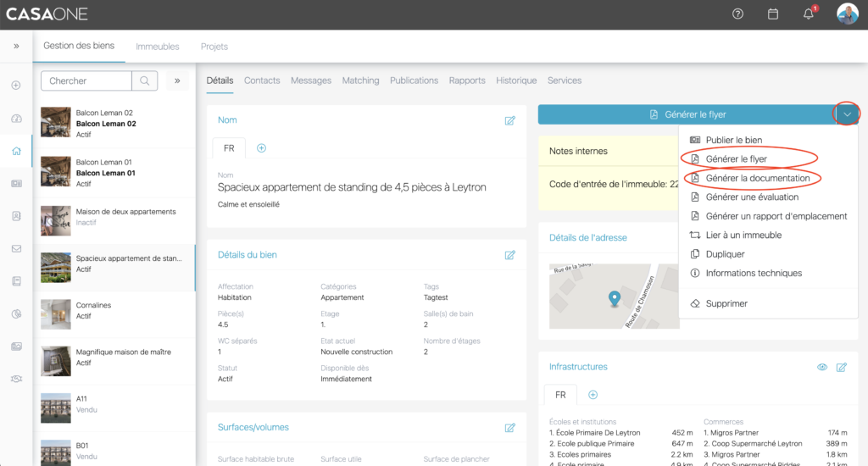Click into the Chercher search field

[x=86, y=80]
